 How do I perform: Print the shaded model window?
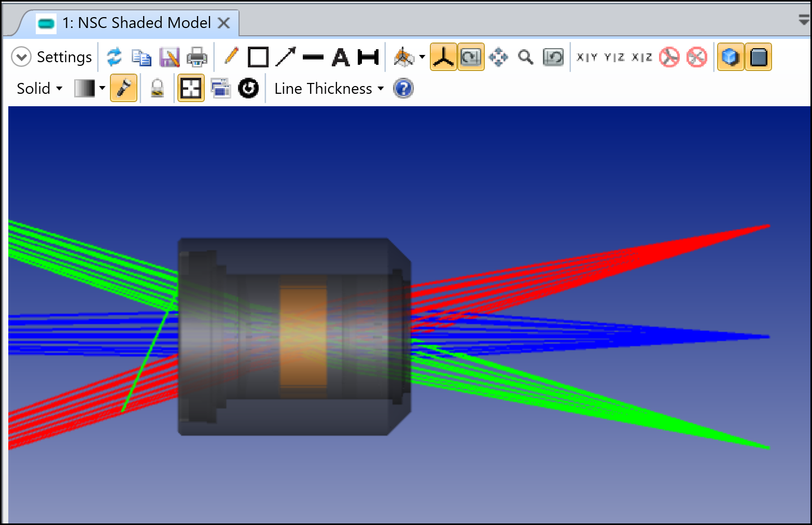pyautogui.click(x=197, y=57)
